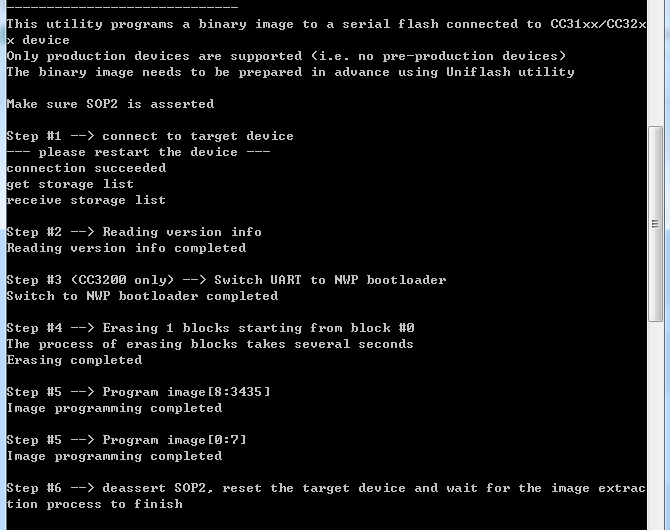
Task: Click the dashed separator line at top
Action: click(122, 7)
